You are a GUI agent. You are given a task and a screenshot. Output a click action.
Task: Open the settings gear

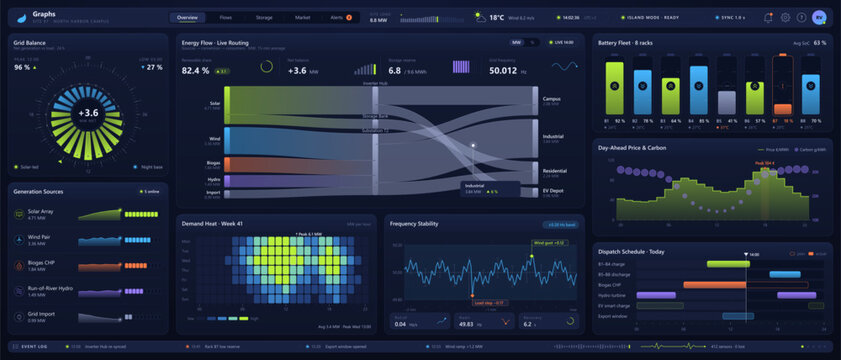[785, 18]
